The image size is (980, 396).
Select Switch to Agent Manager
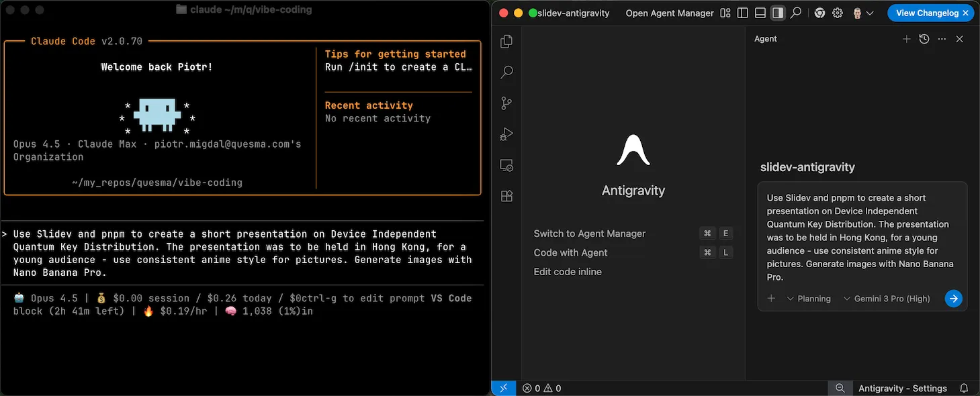coord(589,234)
